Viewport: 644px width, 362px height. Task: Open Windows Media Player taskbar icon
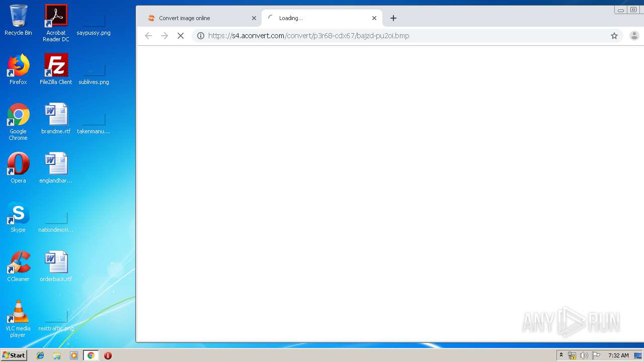click(74, 355)
